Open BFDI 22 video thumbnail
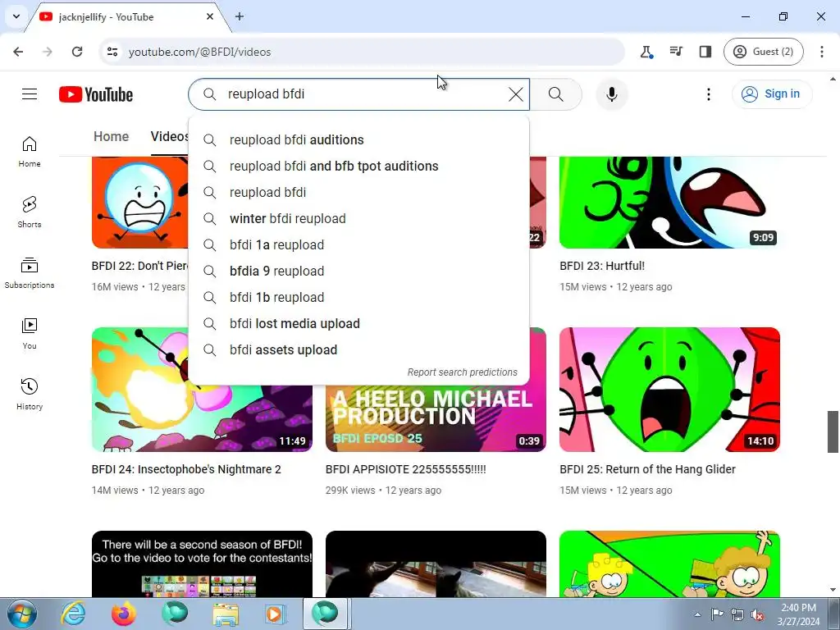The image size is (840, 630). (139, 203)
